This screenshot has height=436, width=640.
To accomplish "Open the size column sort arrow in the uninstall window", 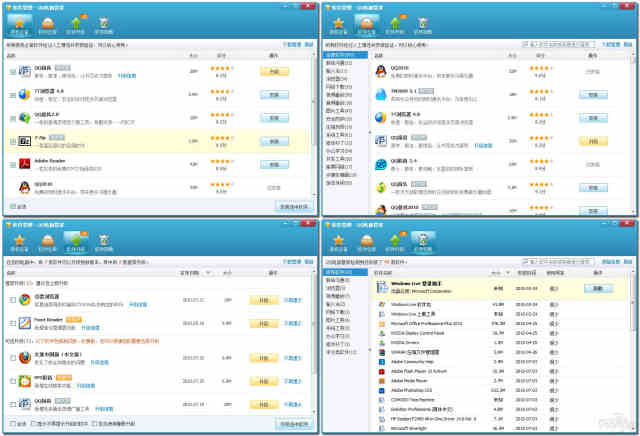I will pyautogui.click(x=507, y=273).
